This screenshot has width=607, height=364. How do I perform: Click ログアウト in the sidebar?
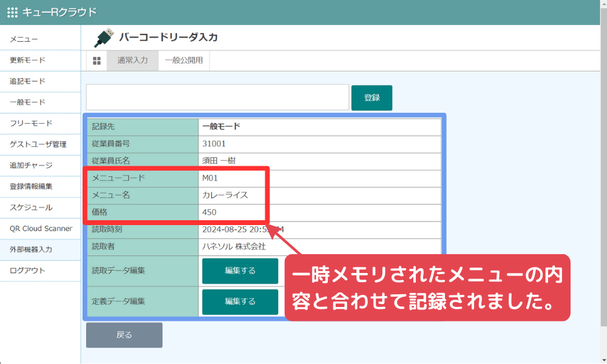40,271
